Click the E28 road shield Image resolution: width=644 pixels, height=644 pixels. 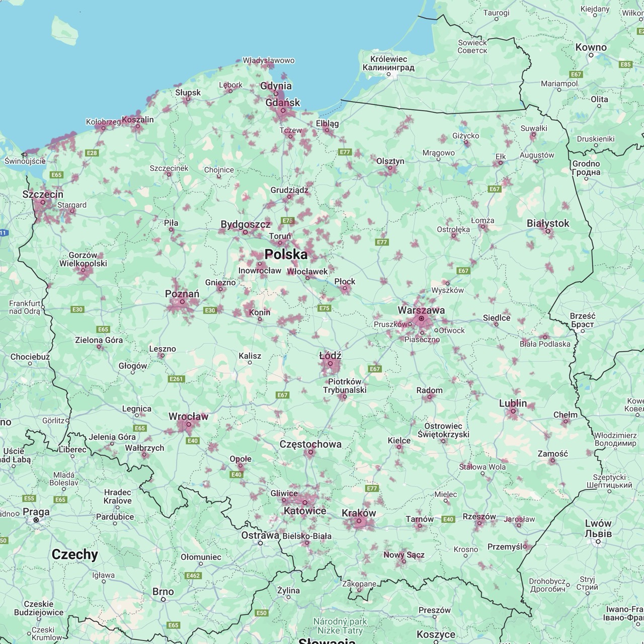click(x=92, y=153)
